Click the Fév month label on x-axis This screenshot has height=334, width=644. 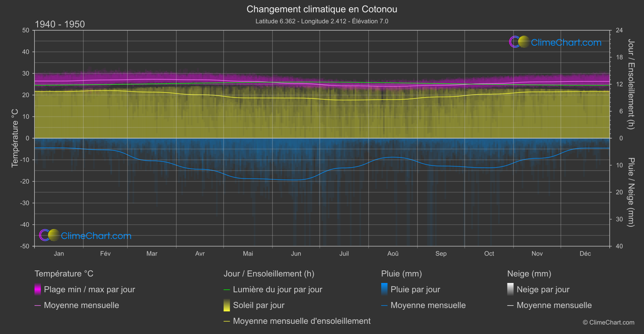[x=105, y=253]
